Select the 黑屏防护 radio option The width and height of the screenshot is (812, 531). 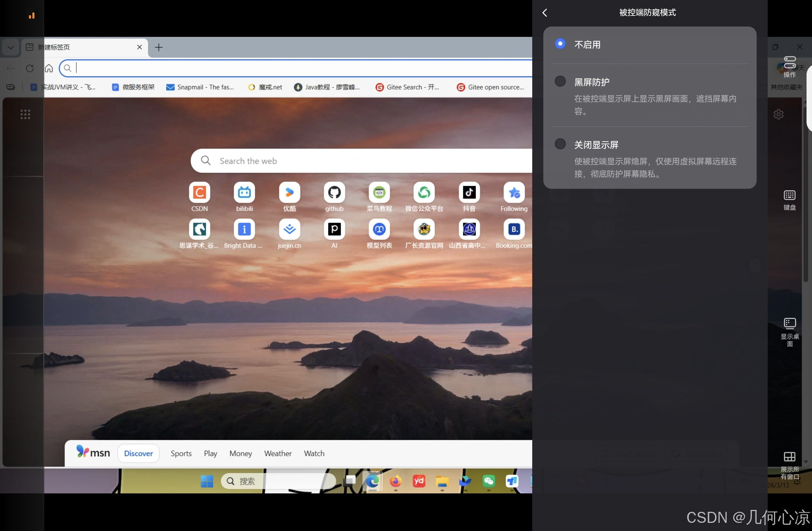(x=560, y=81)
